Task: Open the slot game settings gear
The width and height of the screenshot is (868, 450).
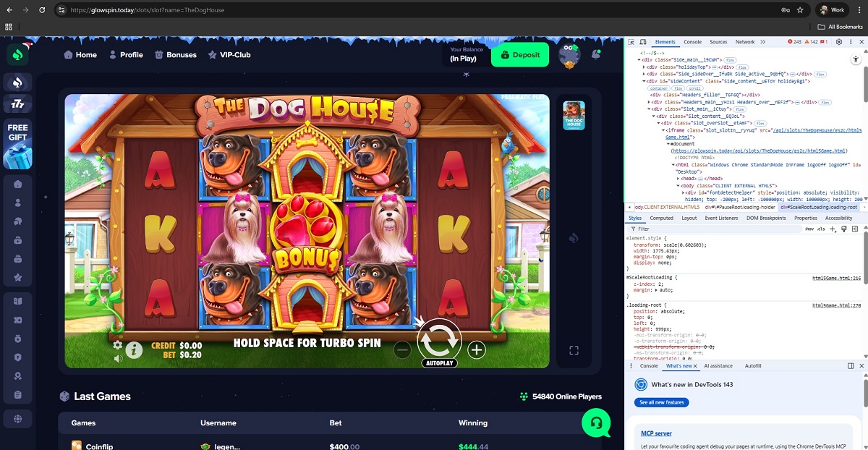Action: pyautogui.click(x=118, y=345)
